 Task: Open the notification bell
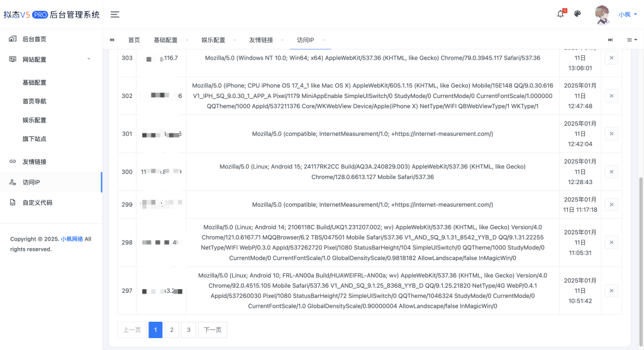pos(560,14)
